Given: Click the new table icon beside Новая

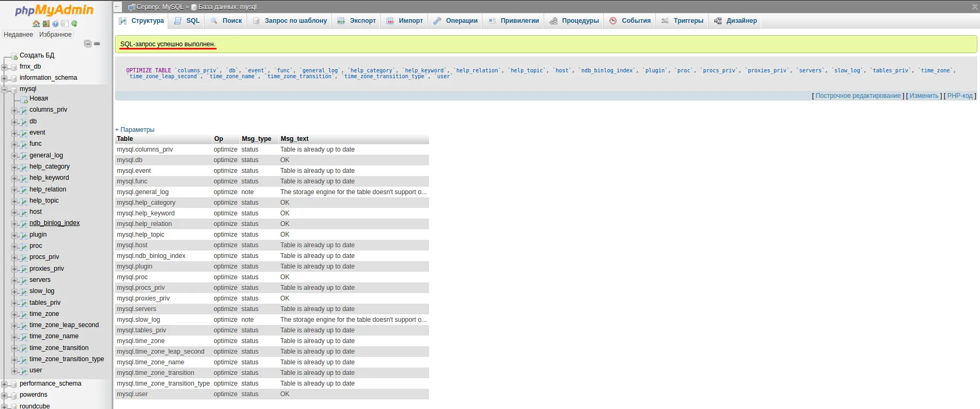Looking at the screenshot, I should point(23,99).
